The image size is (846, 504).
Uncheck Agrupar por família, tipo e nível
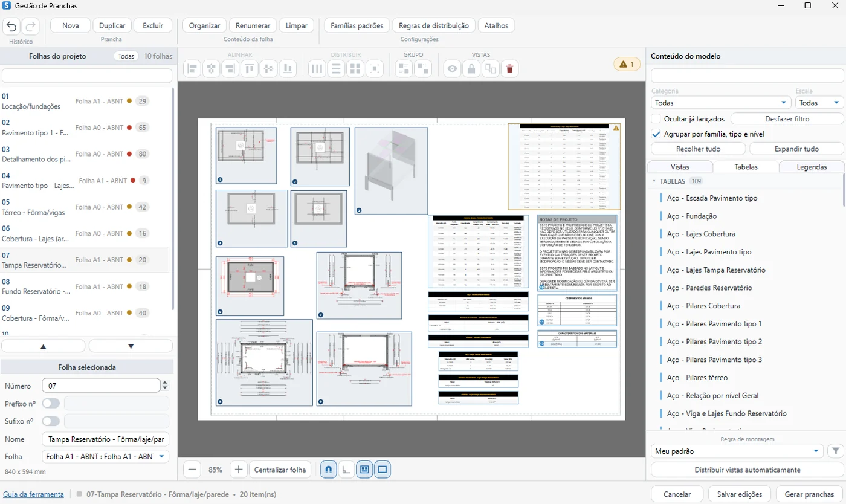(656, 134)
